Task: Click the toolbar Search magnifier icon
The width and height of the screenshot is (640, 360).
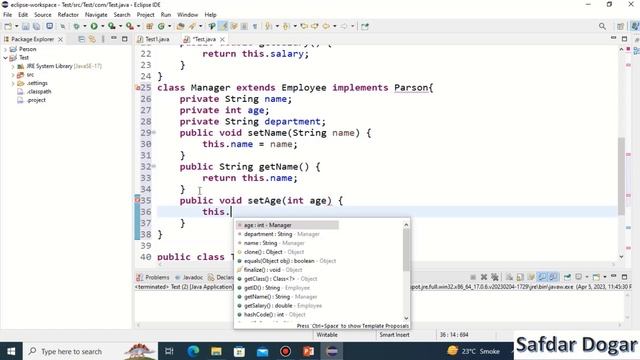Action: click(x=602, y=26)
